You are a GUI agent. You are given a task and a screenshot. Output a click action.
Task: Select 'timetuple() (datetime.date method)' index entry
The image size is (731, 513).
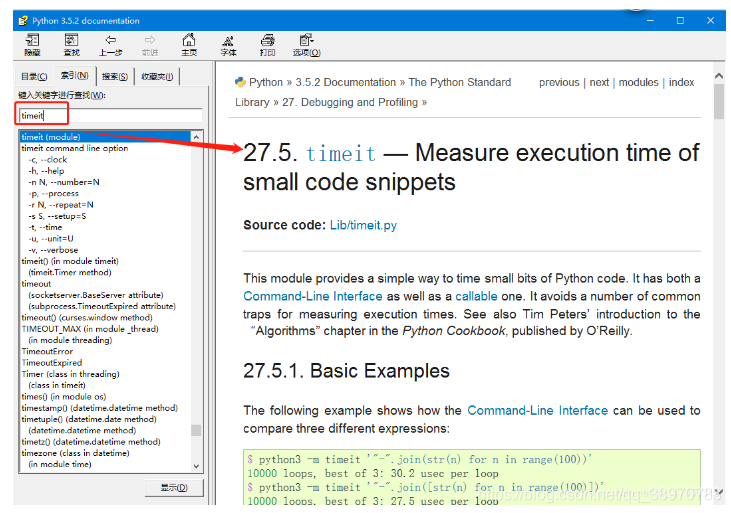89,419
